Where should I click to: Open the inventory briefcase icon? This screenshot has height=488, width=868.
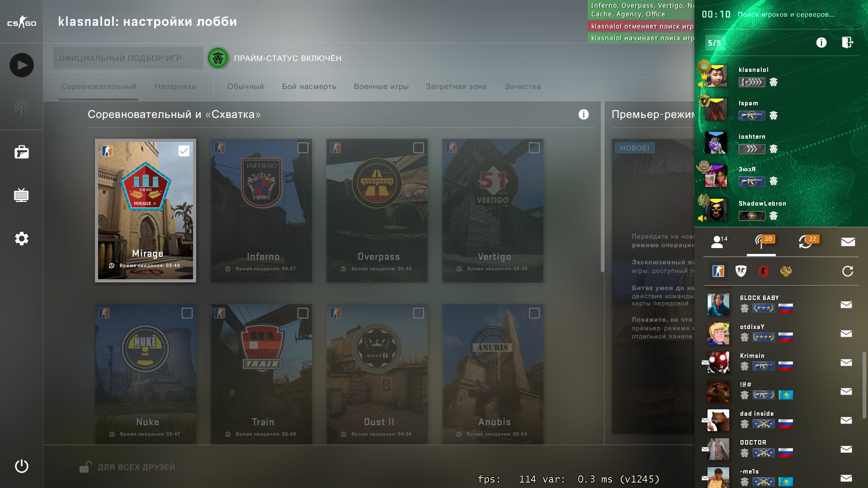22,152
